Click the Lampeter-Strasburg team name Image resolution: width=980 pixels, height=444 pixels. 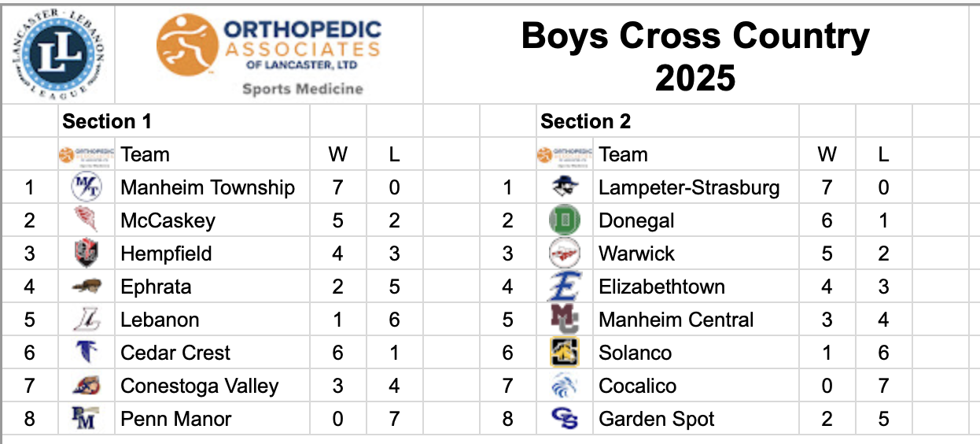coord(689,187)
